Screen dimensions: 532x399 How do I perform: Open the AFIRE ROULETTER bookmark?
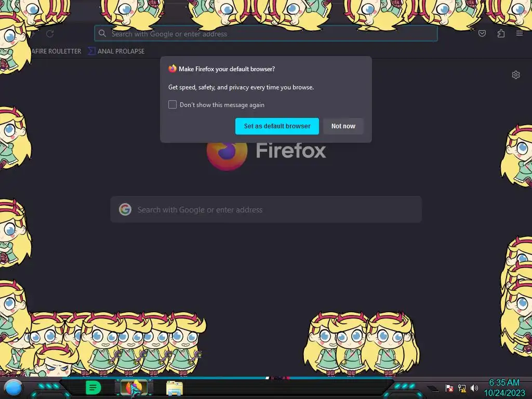coord(56,51)
